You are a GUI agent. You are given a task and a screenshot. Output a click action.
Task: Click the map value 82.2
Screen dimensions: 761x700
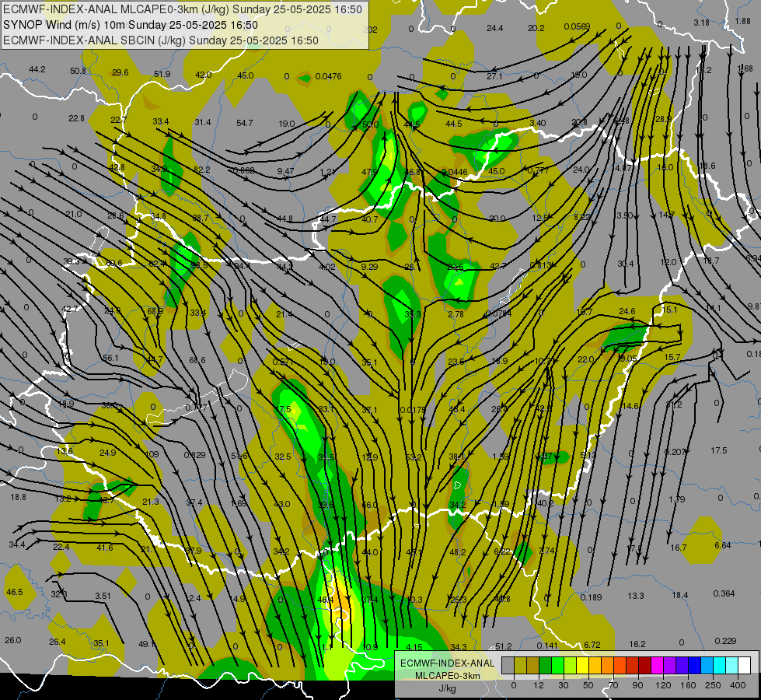(x=202, y=170)
